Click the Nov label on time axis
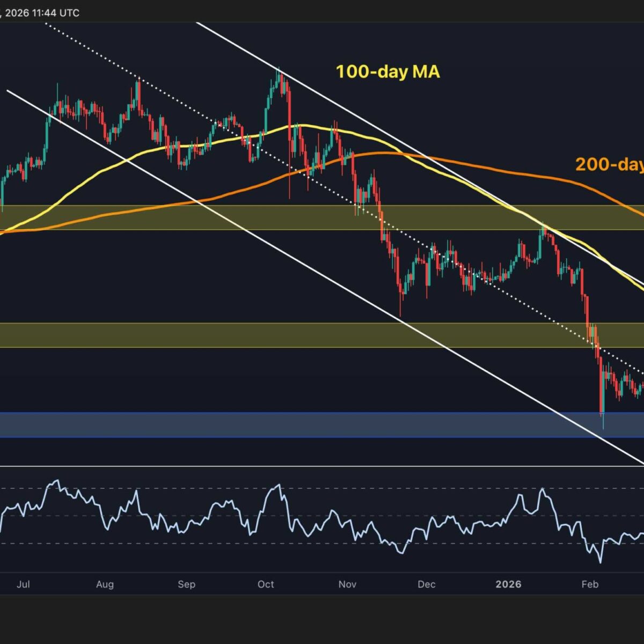This screenshot has height=644, width=644. coord(347,584)
